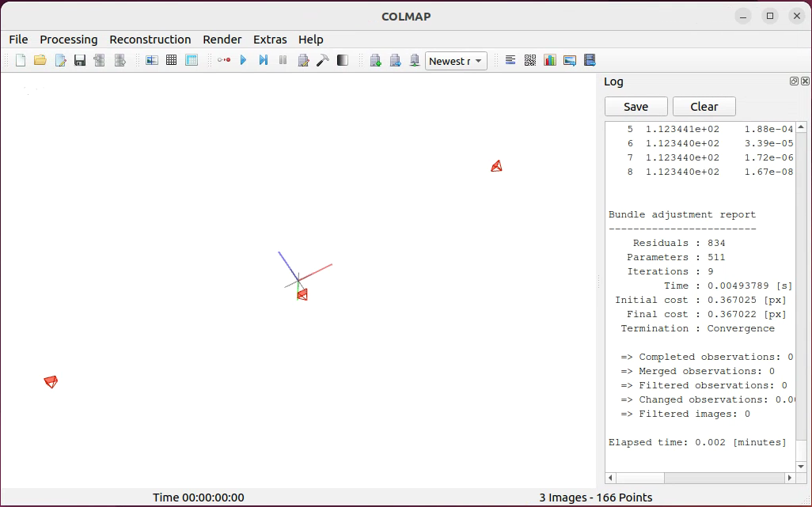Image resolution: width=812 pixels, height=507 pixels.
Task: Open the Newest model dropdown
Action: tap(456, 61)
